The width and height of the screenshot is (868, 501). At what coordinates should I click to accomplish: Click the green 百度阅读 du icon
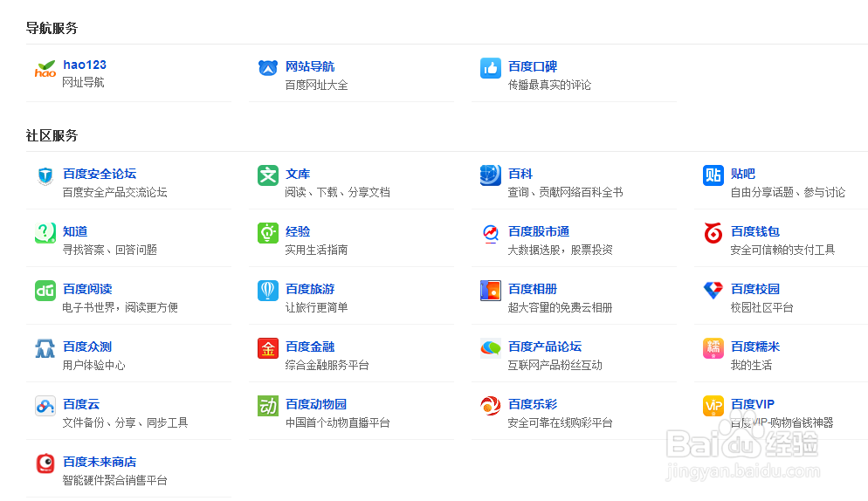pyautogui.click(x=45, y=291)
